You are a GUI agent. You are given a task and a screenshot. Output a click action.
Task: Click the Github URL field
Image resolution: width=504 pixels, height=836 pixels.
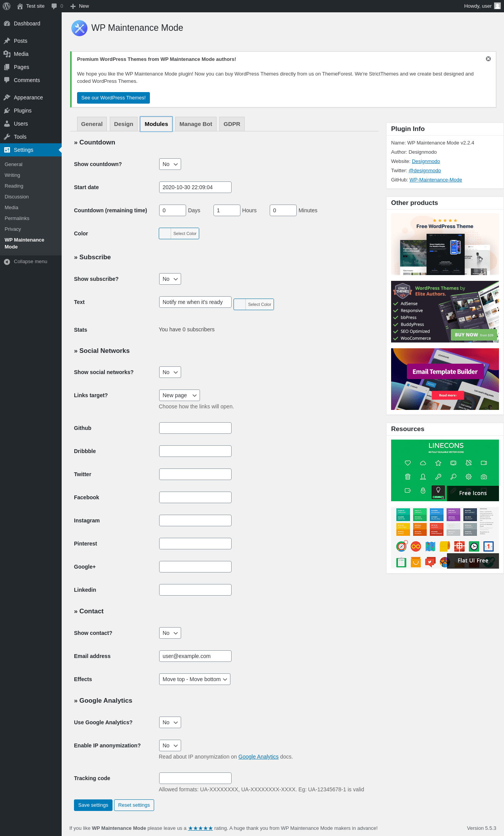point(195,428)
